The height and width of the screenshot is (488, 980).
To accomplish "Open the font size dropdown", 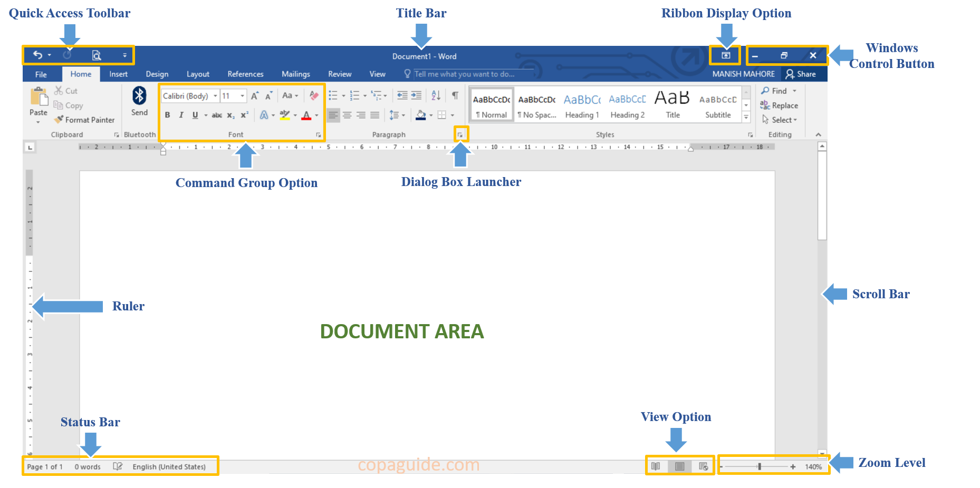I will click(242, 95).
